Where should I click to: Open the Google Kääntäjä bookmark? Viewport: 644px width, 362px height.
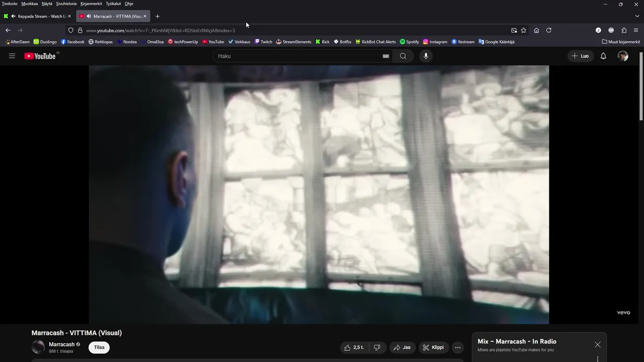[496, 42]
